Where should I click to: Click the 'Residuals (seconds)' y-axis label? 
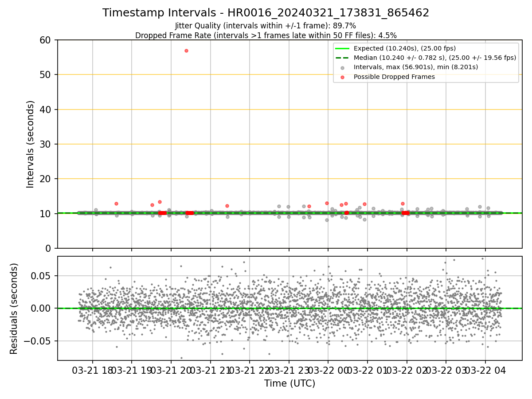14,308
